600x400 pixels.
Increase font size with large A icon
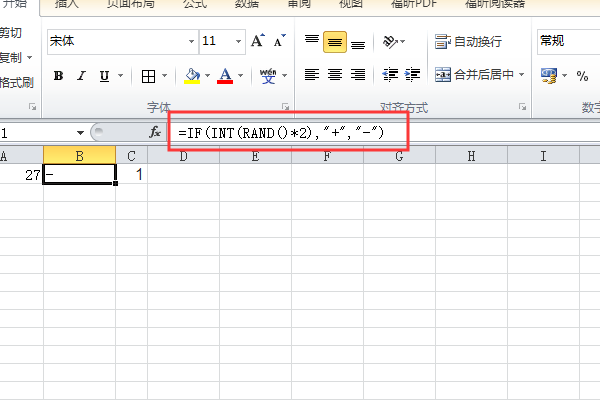pos(258,41)
